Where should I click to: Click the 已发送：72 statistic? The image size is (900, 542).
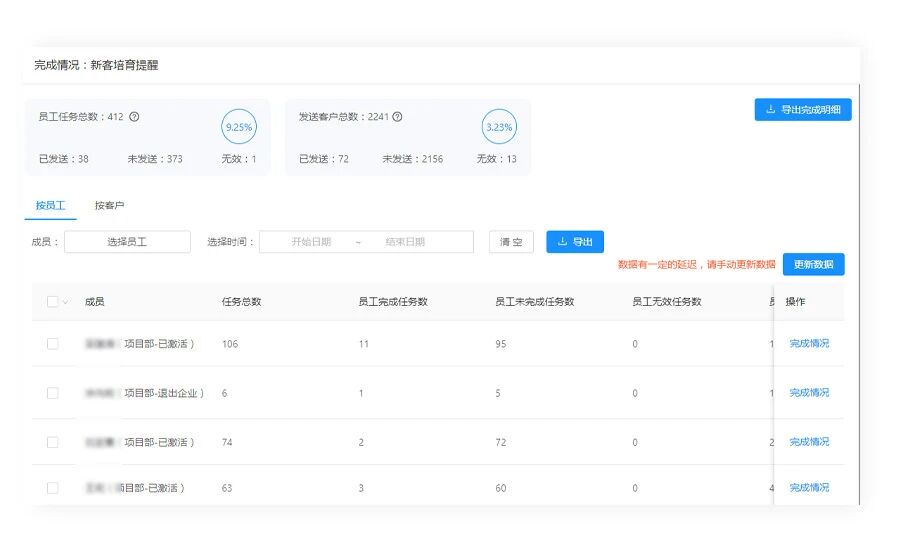(x=324, y=159)
